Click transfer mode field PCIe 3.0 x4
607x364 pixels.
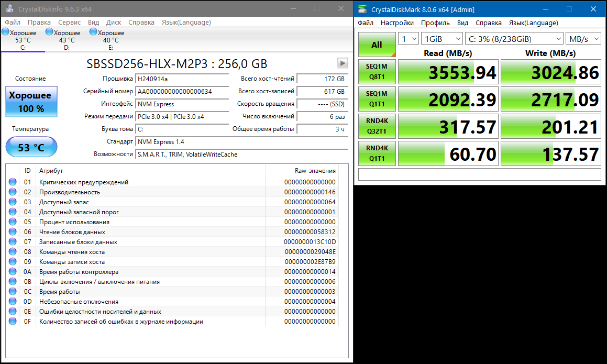[182, 117]
